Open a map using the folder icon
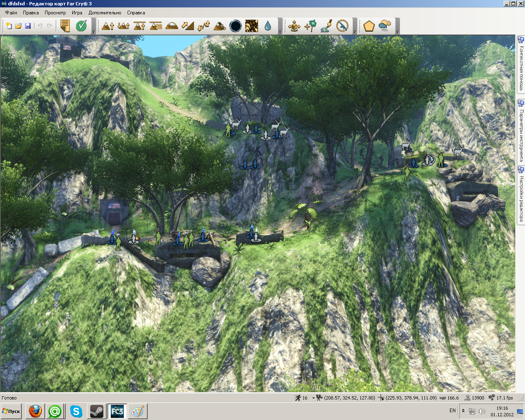The image size is (525, 420). [x=18, y=26]
